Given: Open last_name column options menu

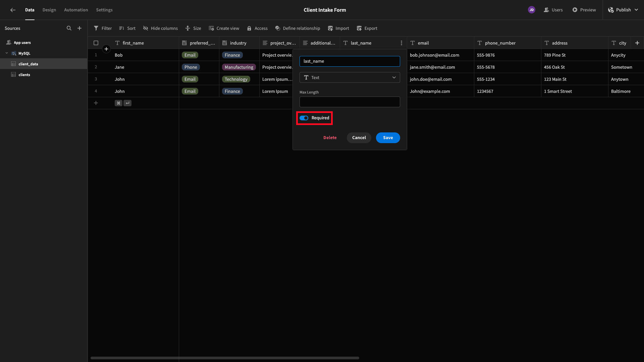Looking at the screenshot, I should click(401, 43).
